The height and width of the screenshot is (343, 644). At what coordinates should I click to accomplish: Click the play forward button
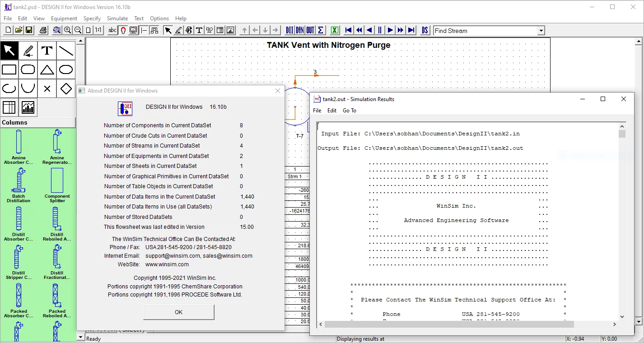point(390,30)
